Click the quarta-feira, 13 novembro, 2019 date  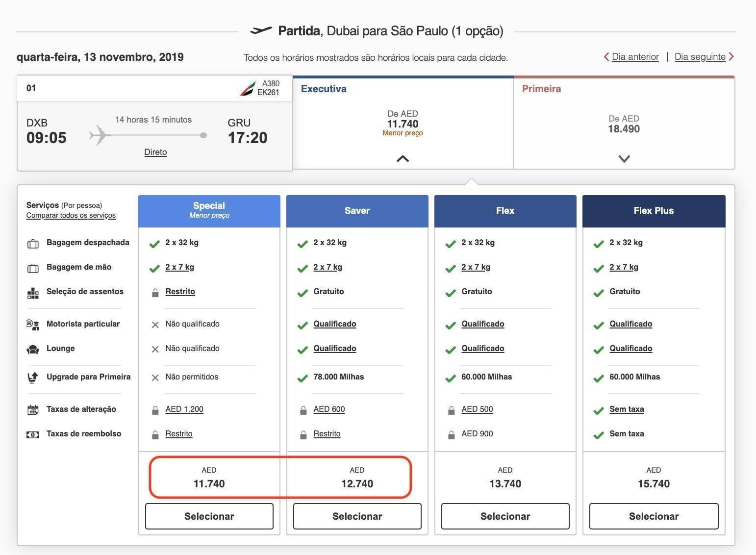(100, 57)
